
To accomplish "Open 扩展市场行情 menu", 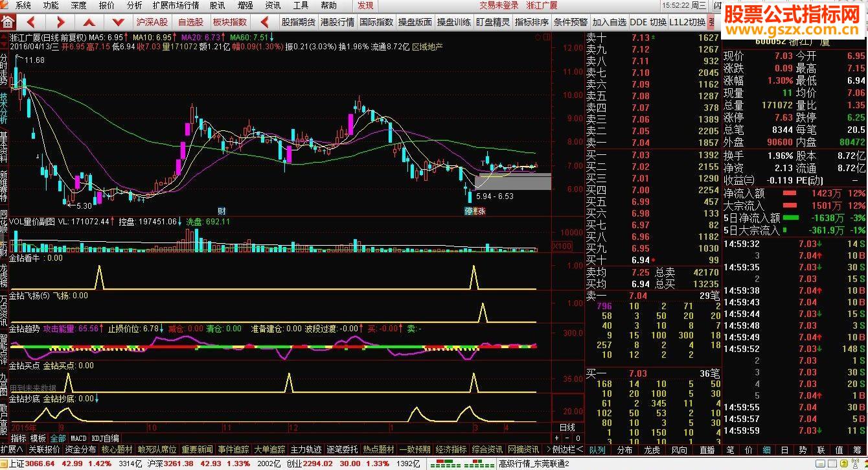I will pos(176,5).
